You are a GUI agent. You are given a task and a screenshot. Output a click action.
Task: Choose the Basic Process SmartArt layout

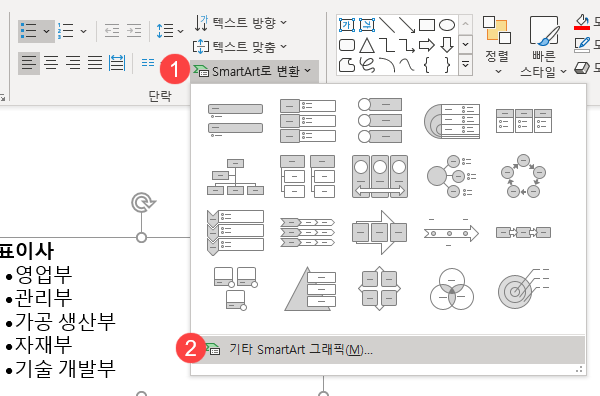524,232
